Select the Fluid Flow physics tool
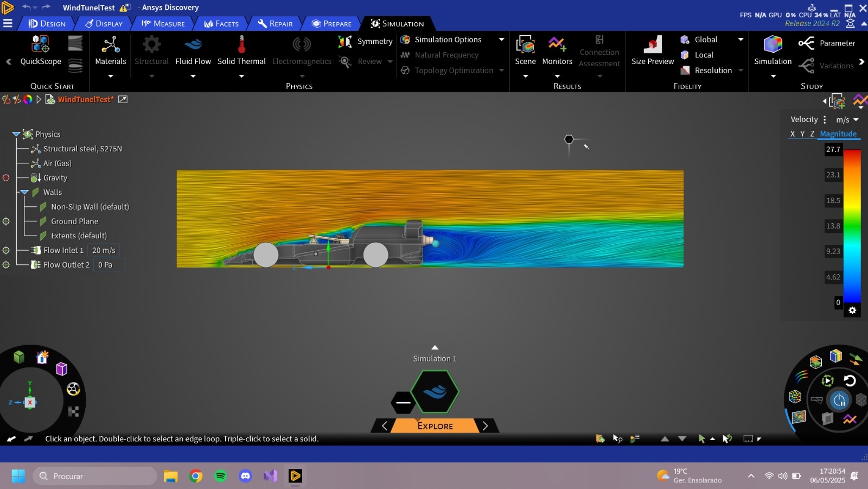This screenshot has width=868, height=489. (193, 52)
